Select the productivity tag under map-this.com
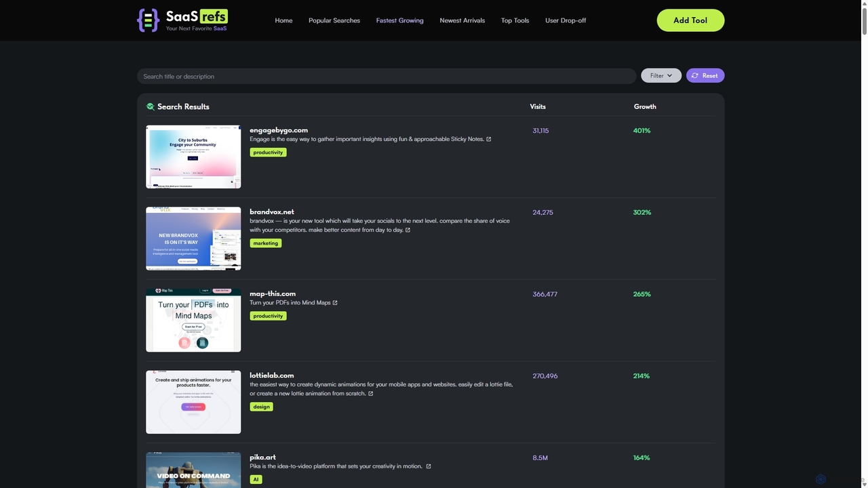The height and width of the screenshot is (488, 868). (268, 316)
